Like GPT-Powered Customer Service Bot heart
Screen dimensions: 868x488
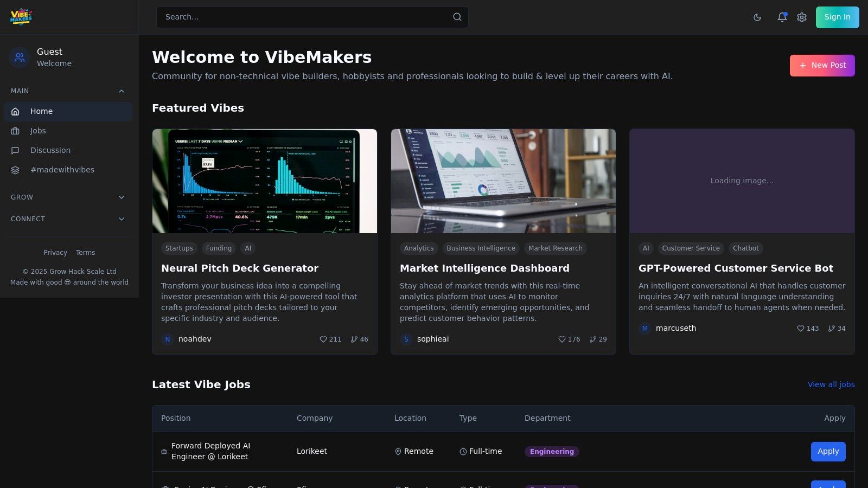[x=801, y=329]
